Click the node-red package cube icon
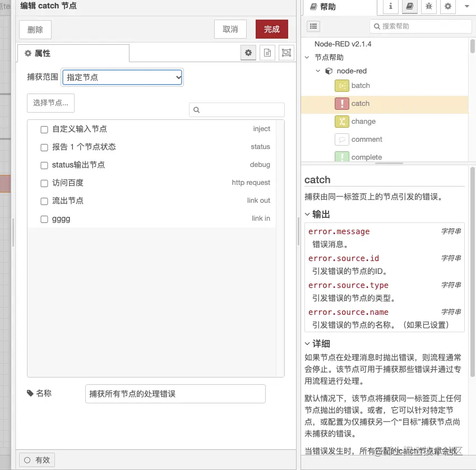This screenshot has height=470, width=476. (329, 71)
